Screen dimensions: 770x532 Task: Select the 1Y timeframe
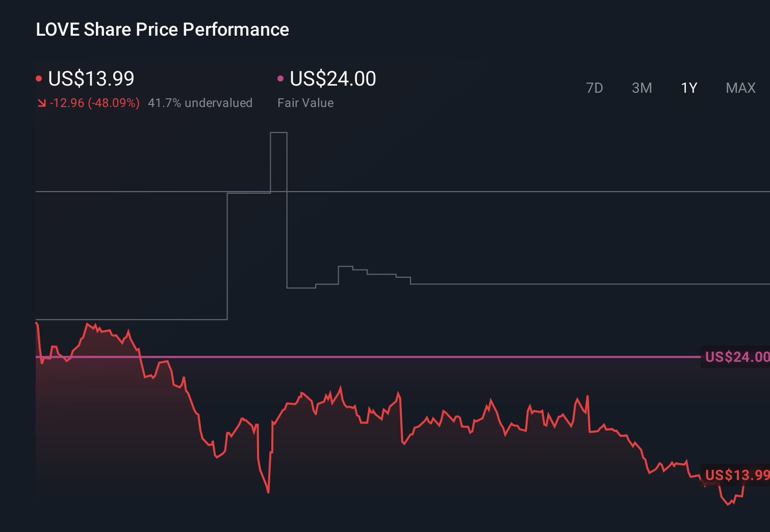coord(689,88)
